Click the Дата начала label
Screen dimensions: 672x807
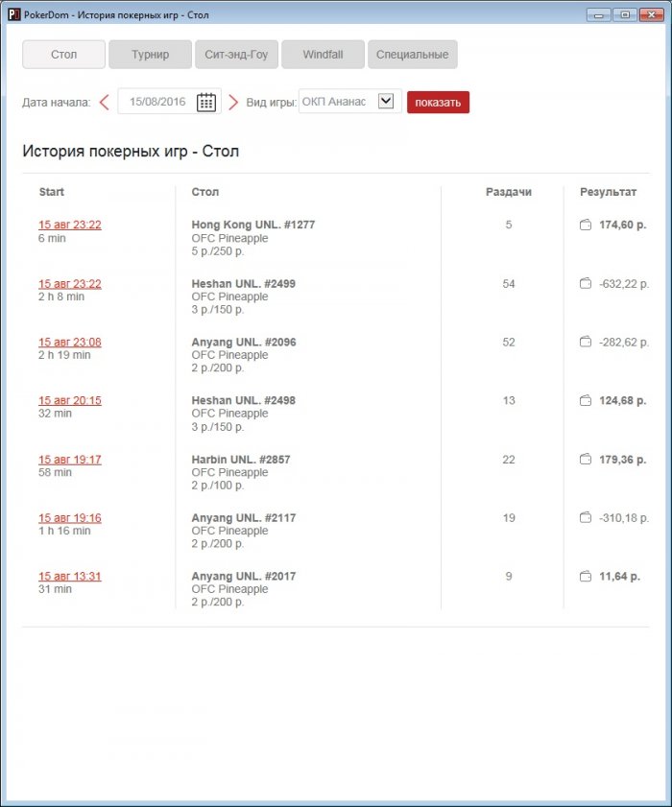click(56, 103)
